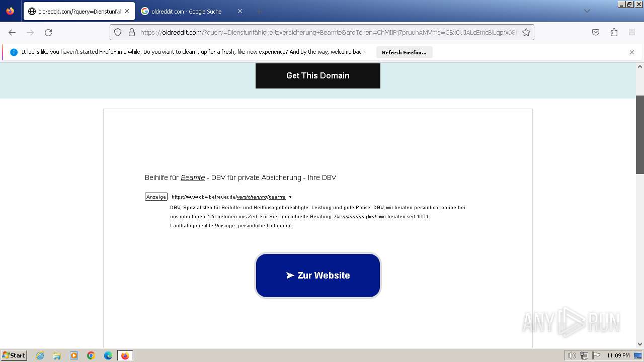Open the Beihilfe für Beamte ad headline
The image size is (644, 362).
click(x=240, y=177)
